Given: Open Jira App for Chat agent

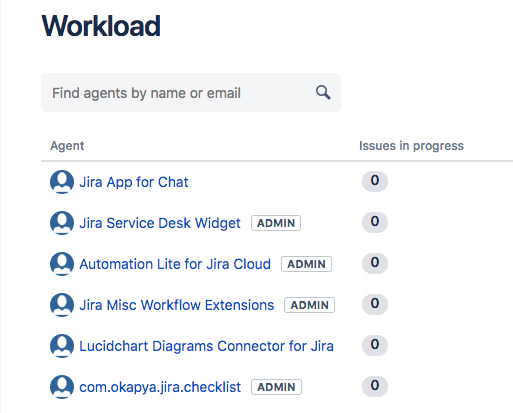Looking at the screenshot, I should tap(134, 182).
